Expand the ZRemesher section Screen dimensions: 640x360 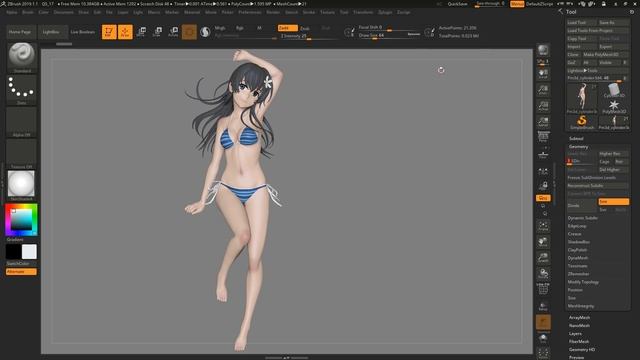tap(578, 274)
